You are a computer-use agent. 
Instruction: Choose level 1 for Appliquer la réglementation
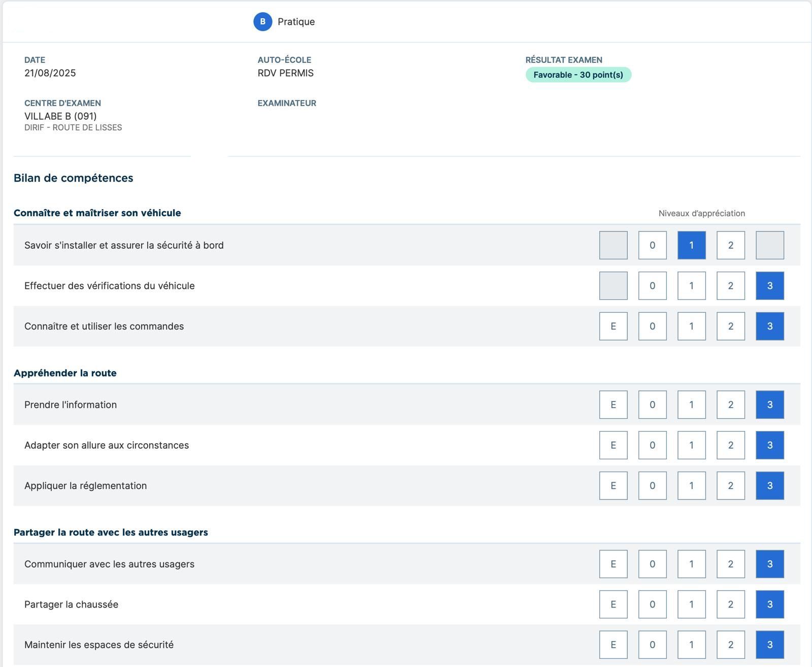click(x=691, y=486)
